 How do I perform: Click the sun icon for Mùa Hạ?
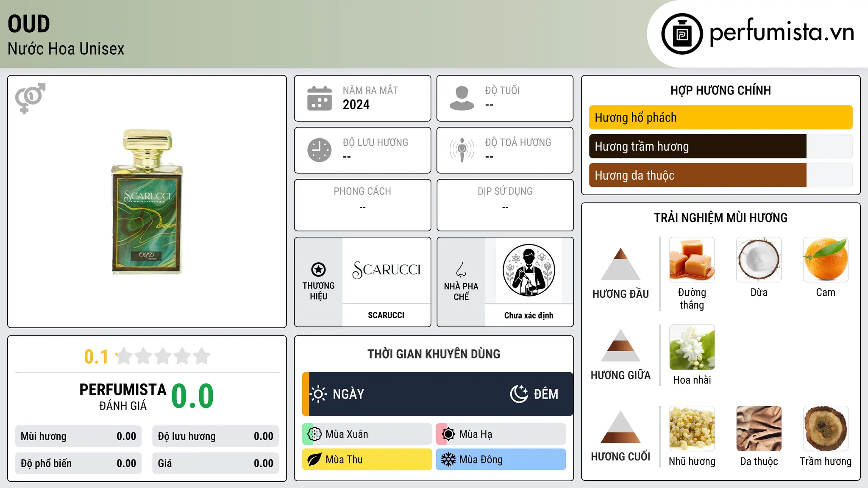point(448,434)
